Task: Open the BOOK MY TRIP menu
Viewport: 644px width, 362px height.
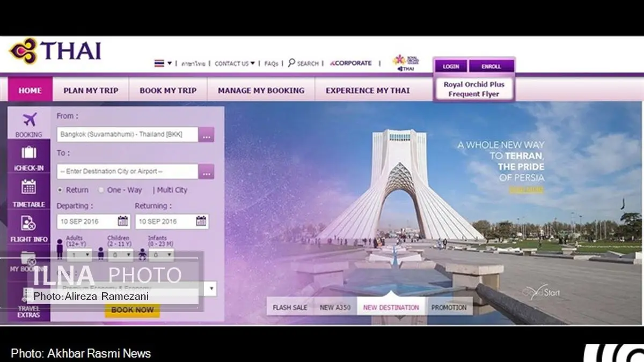Action: [168, 91]
